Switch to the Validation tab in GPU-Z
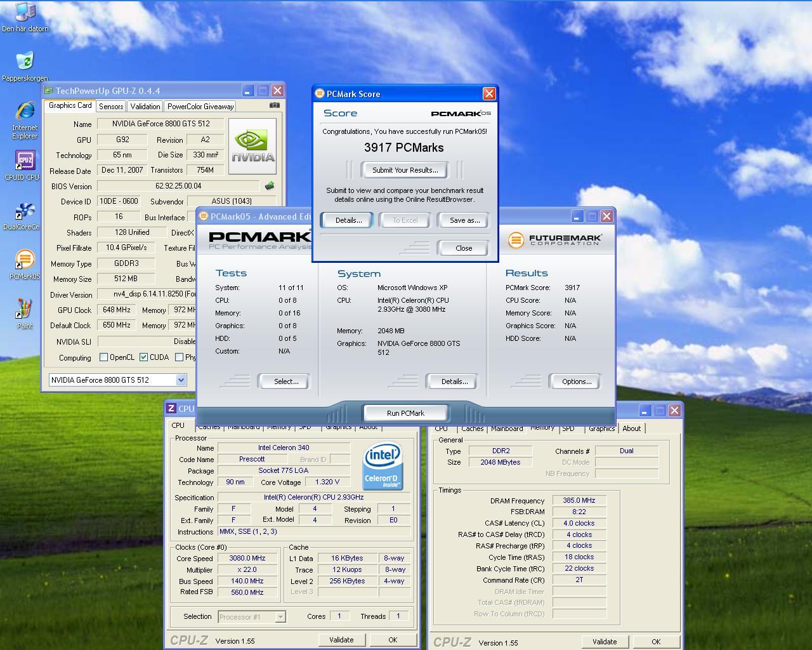This screenshot has height=650, width=812. point(145,107)
